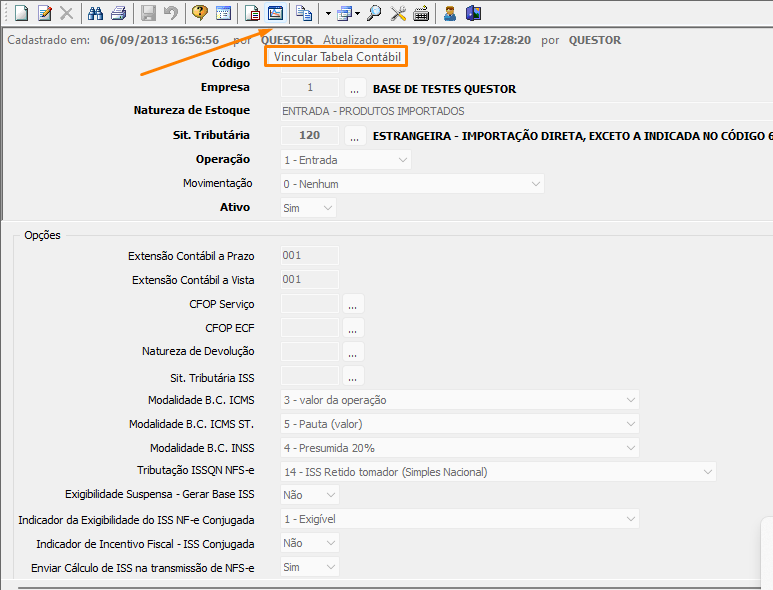
Task: Click the Sit. Tributária code field 120
Action: pos(310,135)
